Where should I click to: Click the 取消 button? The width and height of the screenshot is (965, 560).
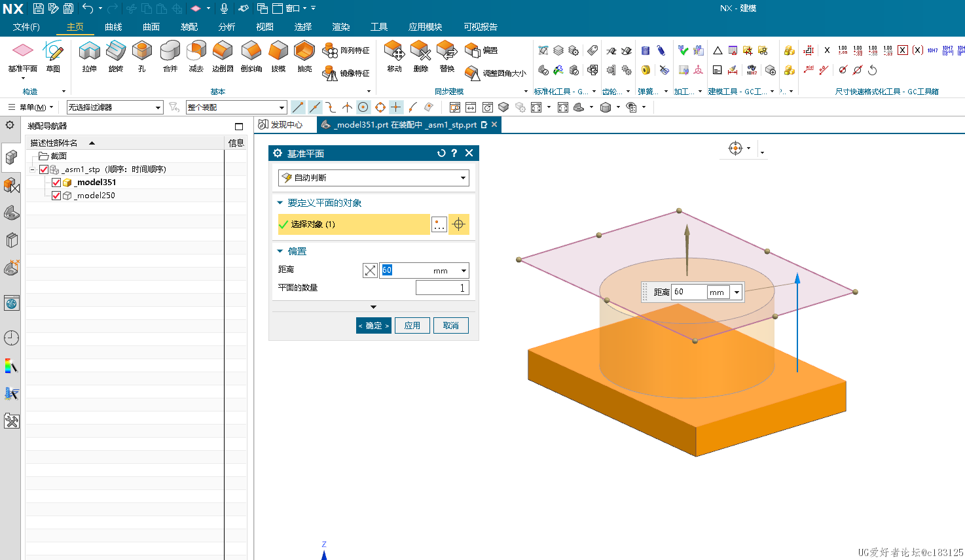tap(451, 326)
